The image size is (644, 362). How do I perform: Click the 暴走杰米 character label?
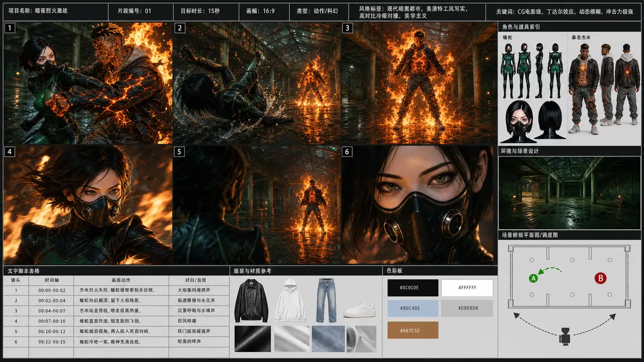tap(582, 37)
